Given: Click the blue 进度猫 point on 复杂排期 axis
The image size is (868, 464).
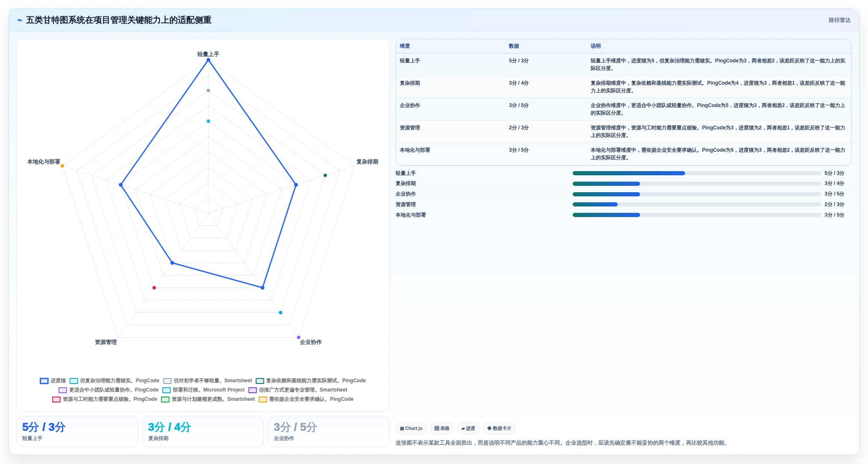Looking at the screenshot, I should pyautogui.click(x=296, y=185).
